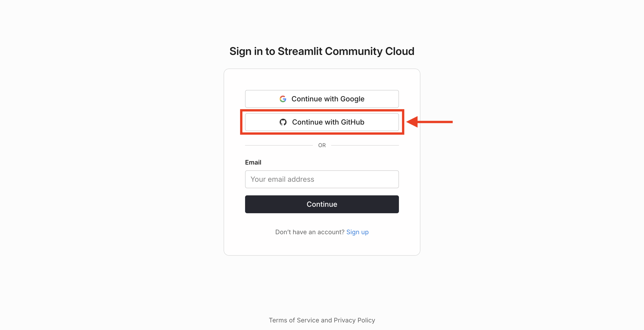Screen dimensions: 644x330
Task: Click the OR divider text
Action: tap(322, 145)
